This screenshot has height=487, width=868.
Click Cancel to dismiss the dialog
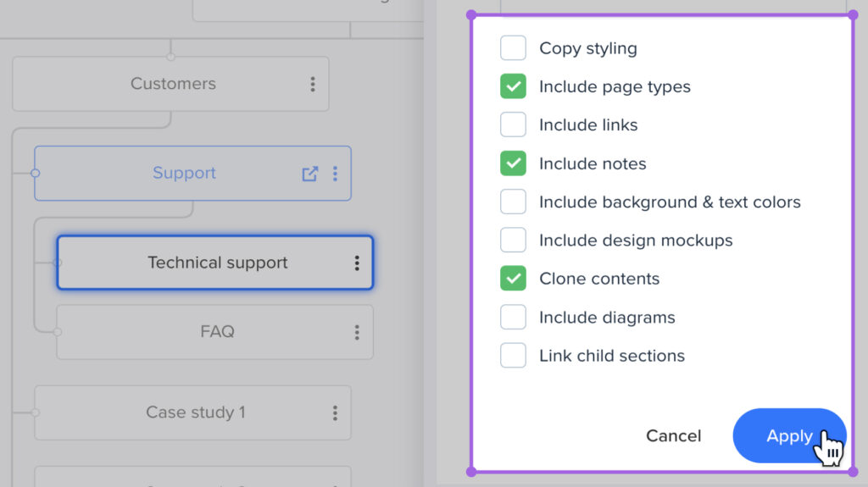coord(673,436)
